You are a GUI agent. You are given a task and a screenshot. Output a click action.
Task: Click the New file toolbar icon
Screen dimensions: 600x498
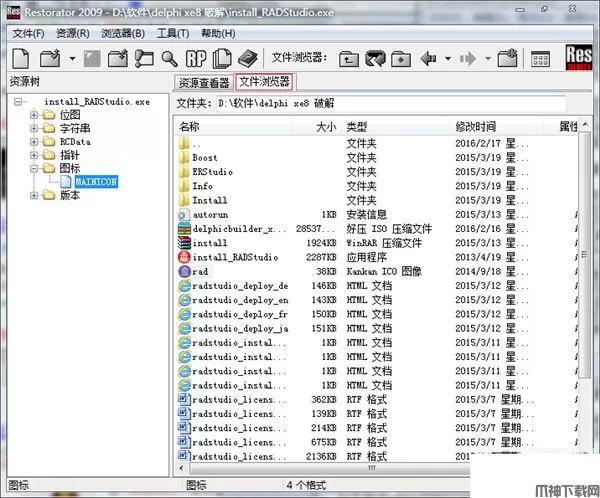click(x=22, y=59)
